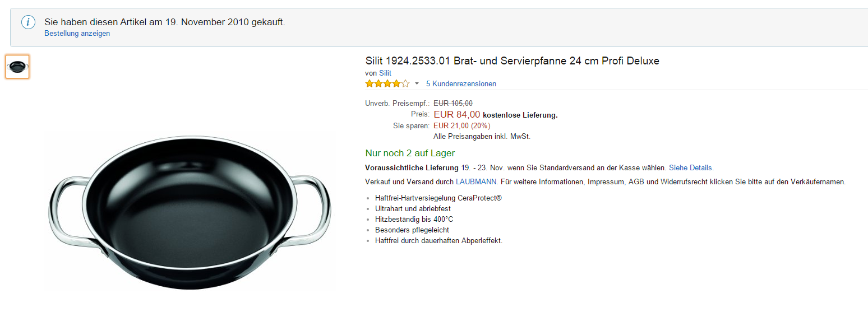868x312 pixels.
Task: Click the large frying pan product image
Action: click(x=190, y=212)
